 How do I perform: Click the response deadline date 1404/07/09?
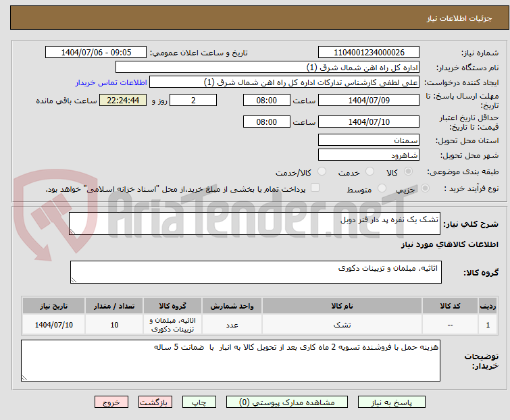click(369, 100)
